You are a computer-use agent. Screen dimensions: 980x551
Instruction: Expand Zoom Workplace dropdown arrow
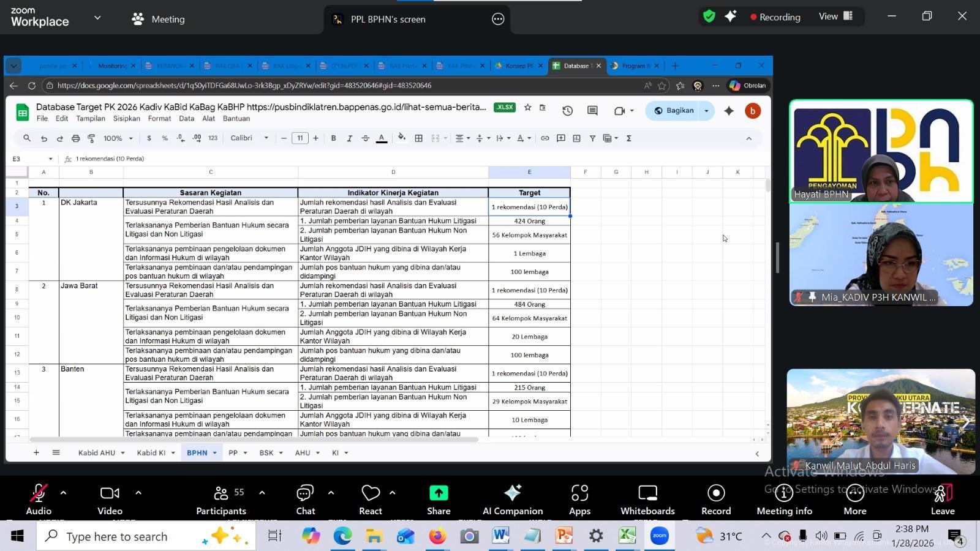97,18
